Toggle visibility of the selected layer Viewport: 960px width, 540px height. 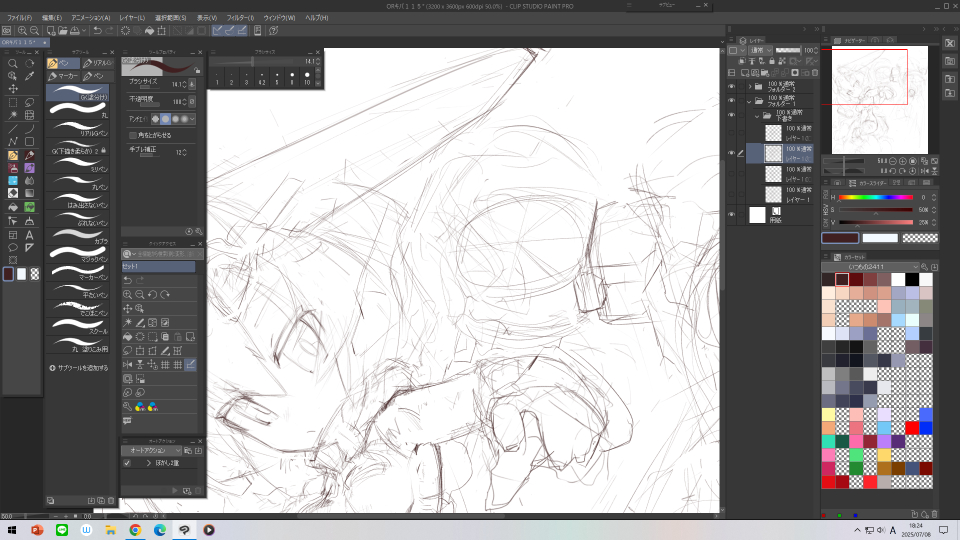[731, 153]
